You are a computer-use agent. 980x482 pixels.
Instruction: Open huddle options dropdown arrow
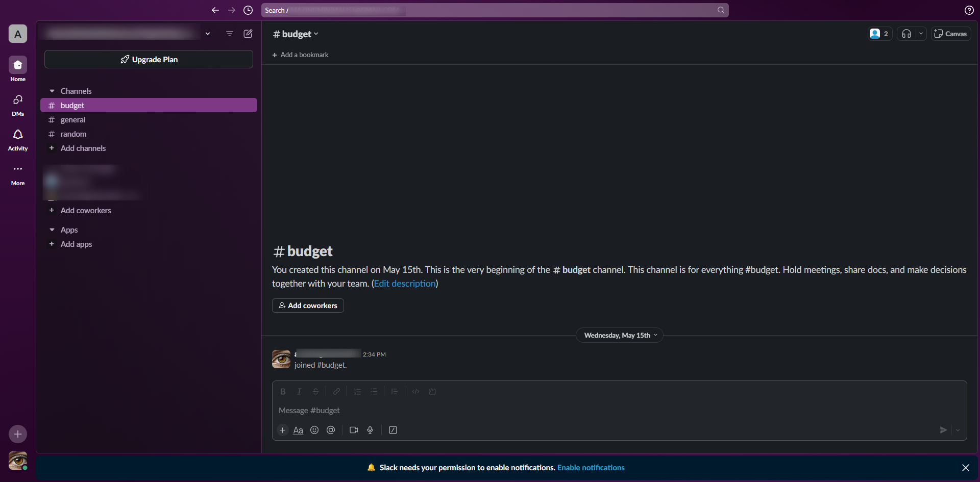click(921, 34)
